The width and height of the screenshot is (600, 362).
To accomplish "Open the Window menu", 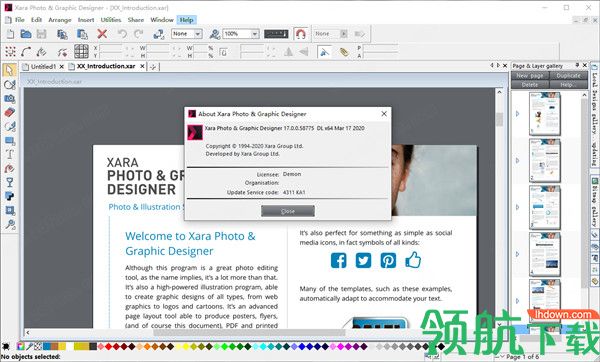I will coord(161,20).
